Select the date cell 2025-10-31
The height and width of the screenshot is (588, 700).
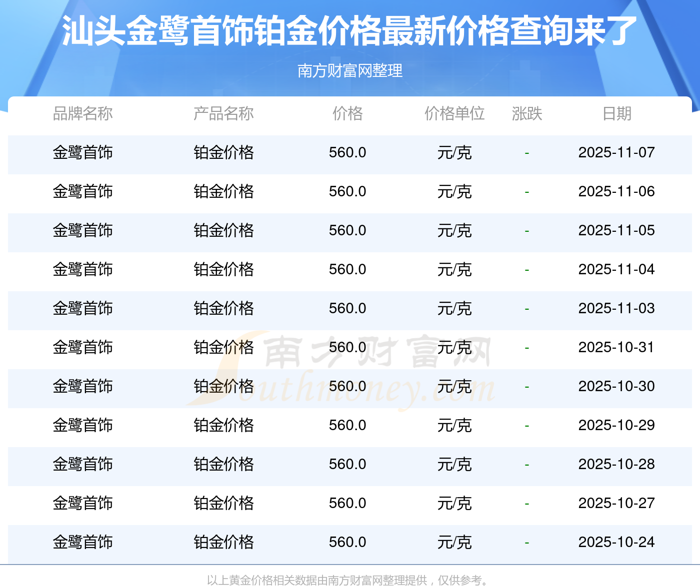(616, 347)
